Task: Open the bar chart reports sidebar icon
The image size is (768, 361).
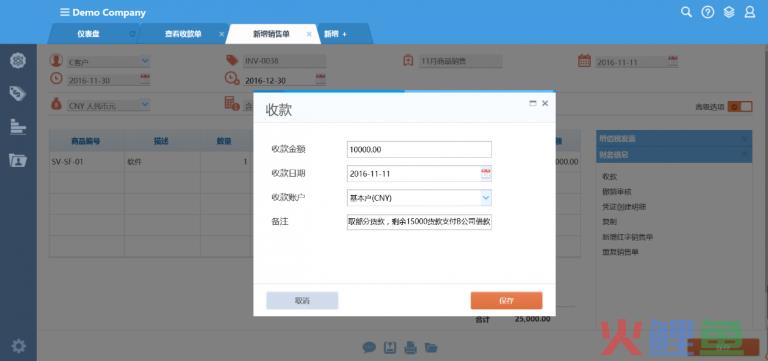Action: click(x=18, y=127)
